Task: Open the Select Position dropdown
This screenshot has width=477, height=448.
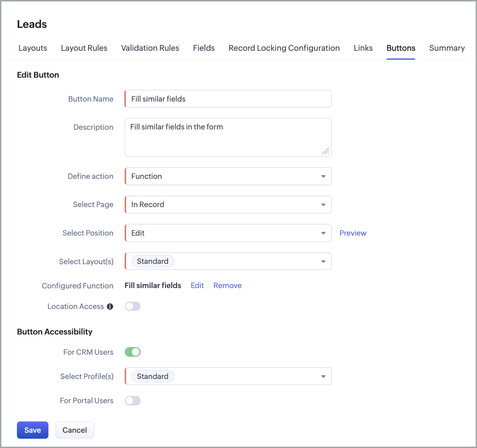Action: (x=228, y=233)
